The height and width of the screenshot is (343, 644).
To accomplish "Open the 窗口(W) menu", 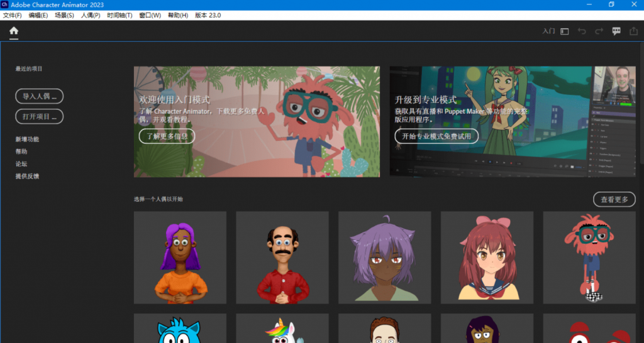I will point(150,15).
